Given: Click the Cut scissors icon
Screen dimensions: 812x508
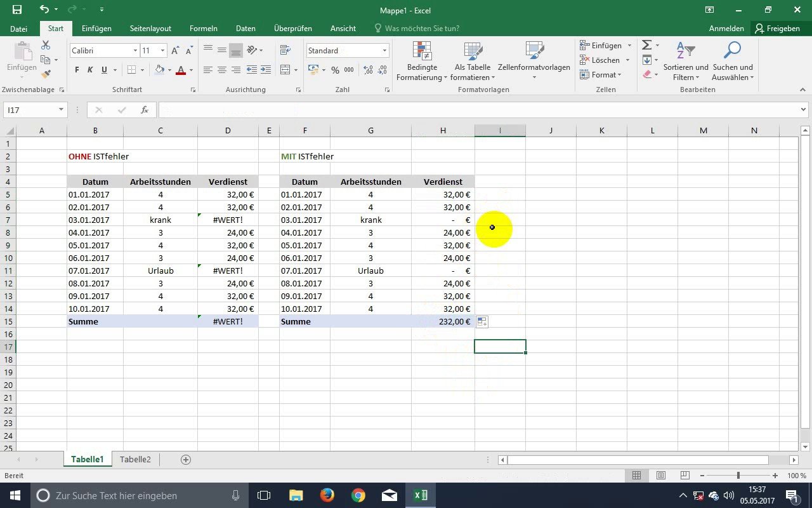Looking at the screenshot, I should (x=46, y=46).
